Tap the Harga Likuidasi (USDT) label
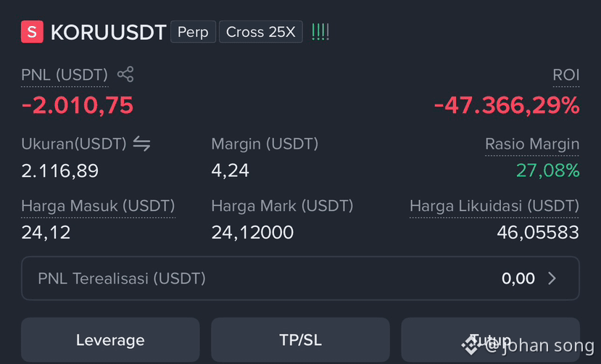 coord(494,206)
